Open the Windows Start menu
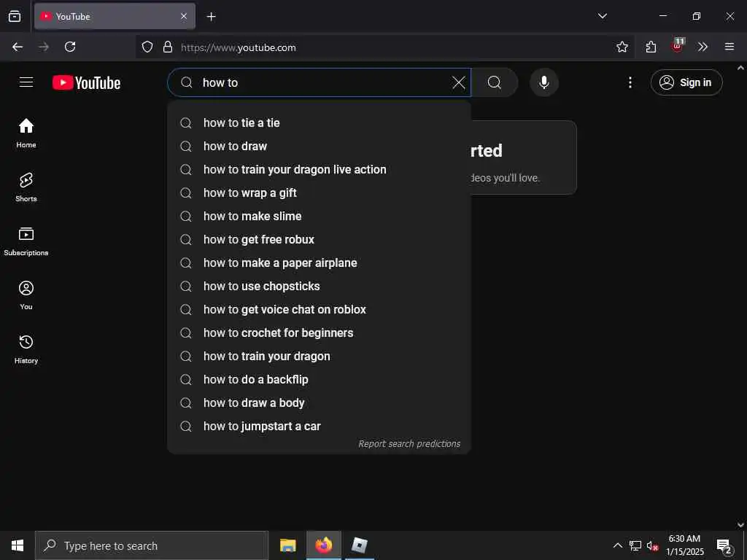Image resolution: width=747 pixels, height=560 pixels. coord(18,545)
